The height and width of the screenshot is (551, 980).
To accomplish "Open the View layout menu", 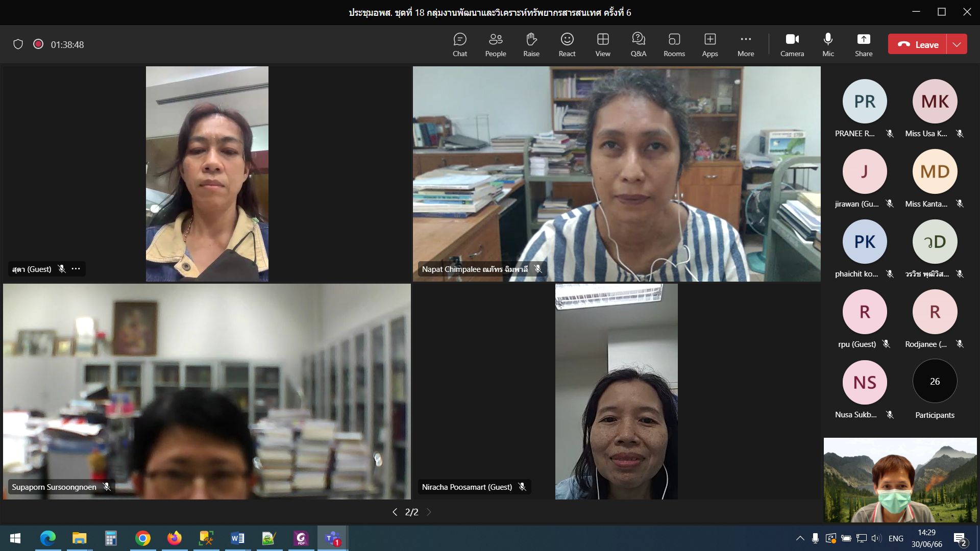I will pyautogui.click(x=602, y=44).
